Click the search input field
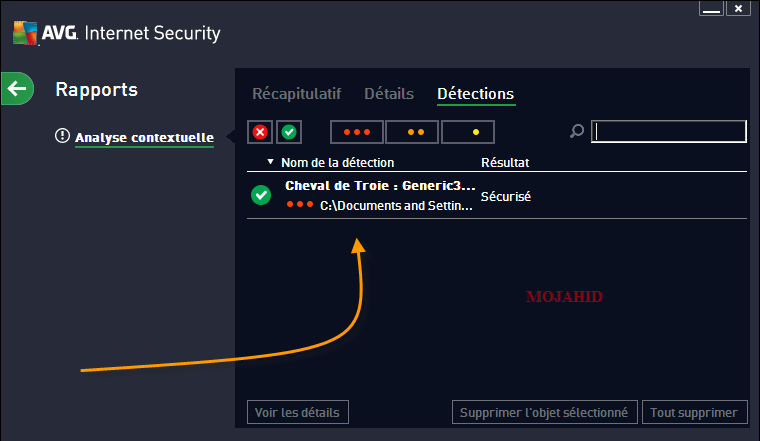The image size is (760, 441). pyautogui.click(x=669, y=131)
